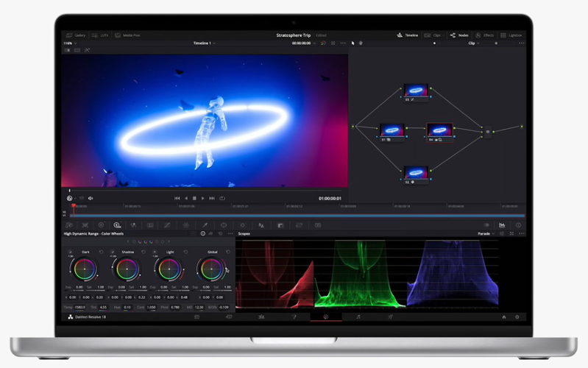Show the Scopes panel icon
Screen dimensions: 588x368
point(502,225)
